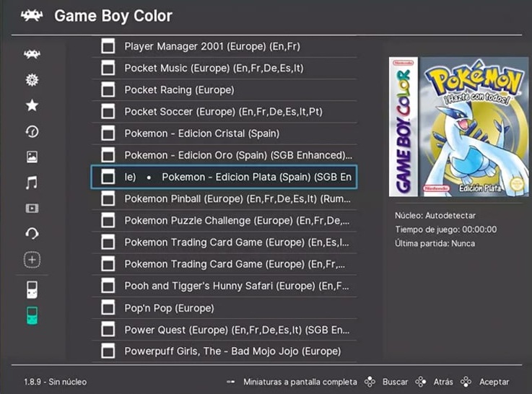The image size is (532, 394).
Task: Click the gamepad icon beside Buscar
Action: coord(370,382)
